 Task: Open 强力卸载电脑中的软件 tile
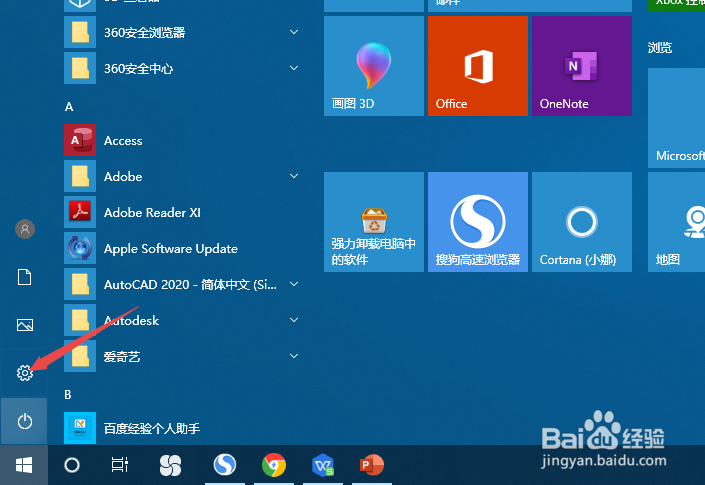coord(374,222)
